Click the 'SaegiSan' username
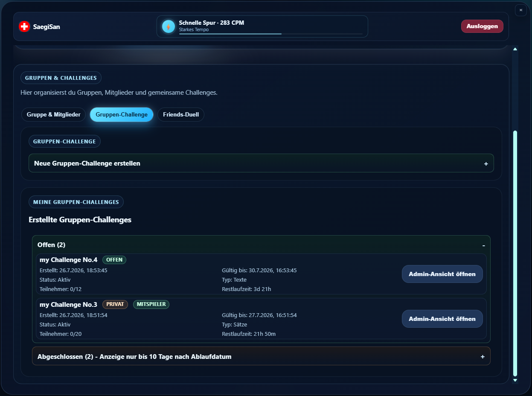 click(47, 26)
